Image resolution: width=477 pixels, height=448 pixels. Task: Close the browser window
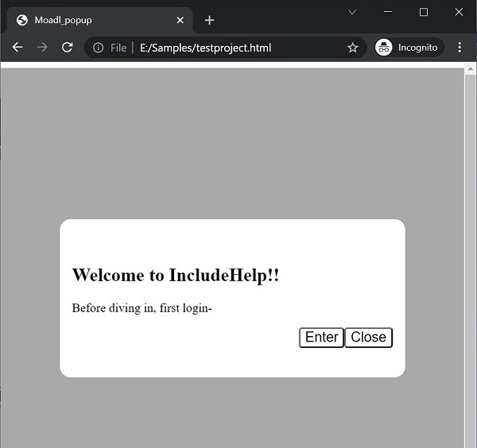459,12
